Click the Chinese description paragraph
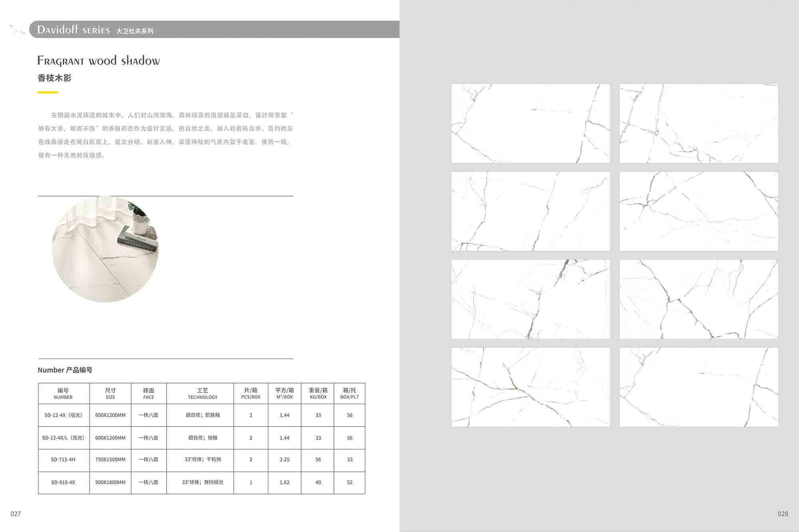Screen dimensions: 799x532 (165, 135)
